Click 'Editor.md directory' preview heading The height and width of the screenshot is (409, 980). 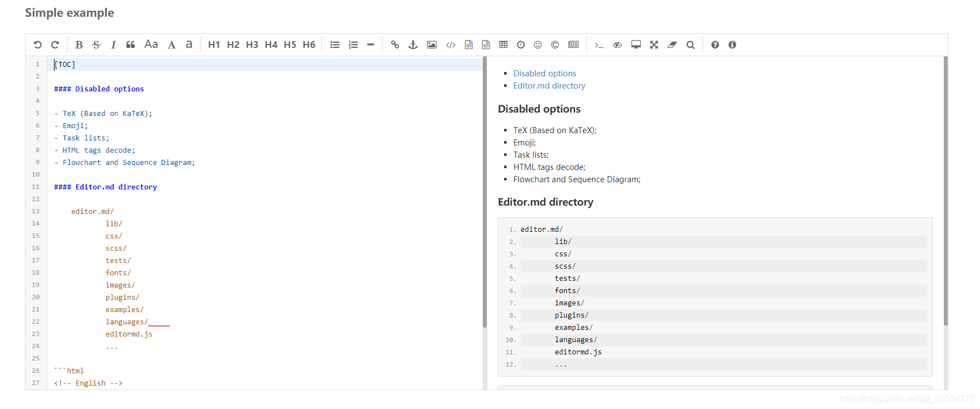tap(546, 202)
